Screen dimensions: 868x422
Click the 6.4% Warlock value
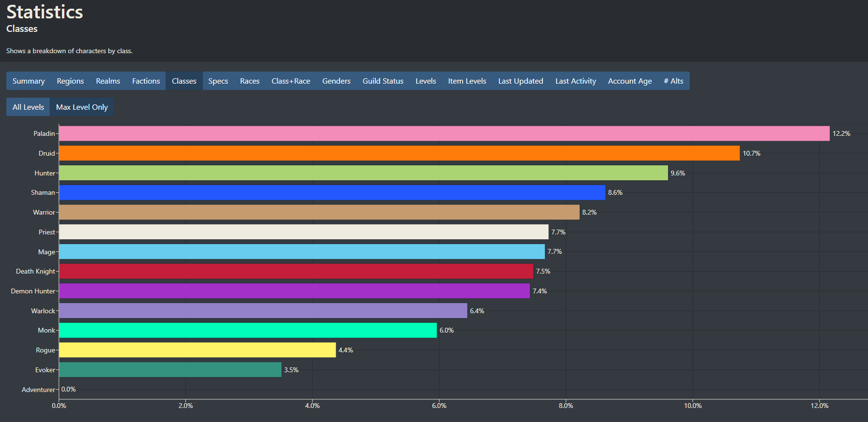point(477,311)
